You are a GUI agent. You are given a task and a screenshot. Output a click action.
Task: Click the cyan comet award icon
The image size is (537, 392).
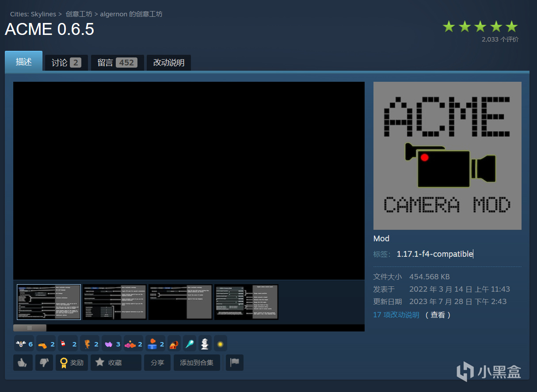coord(190,343)
